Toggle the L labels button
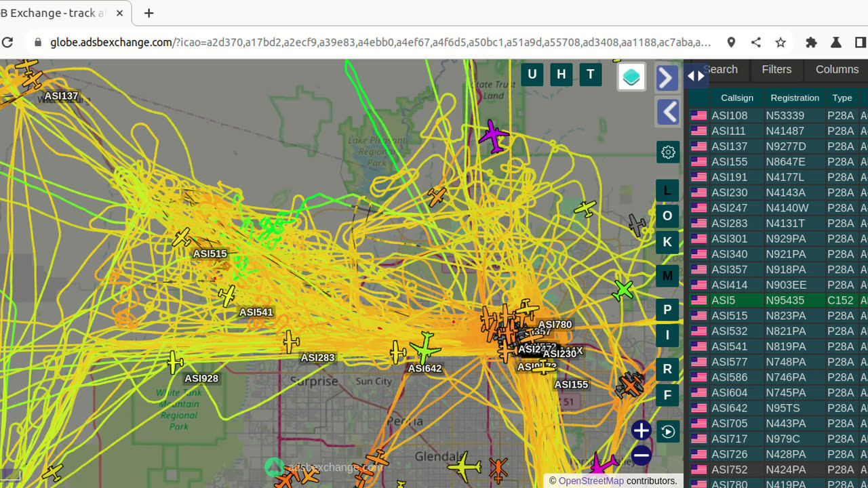Viewport: 868px width, 488px height. pos(667,190)
